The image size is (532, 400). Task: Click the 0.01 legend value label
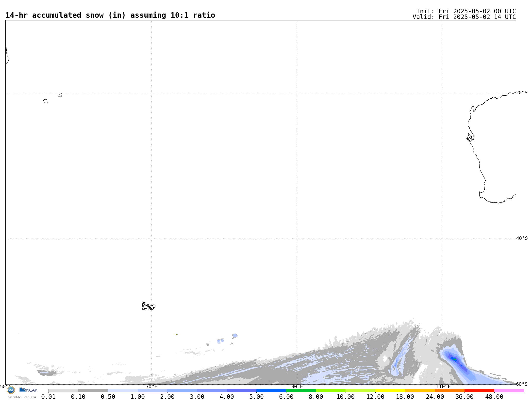pos(49,397)
